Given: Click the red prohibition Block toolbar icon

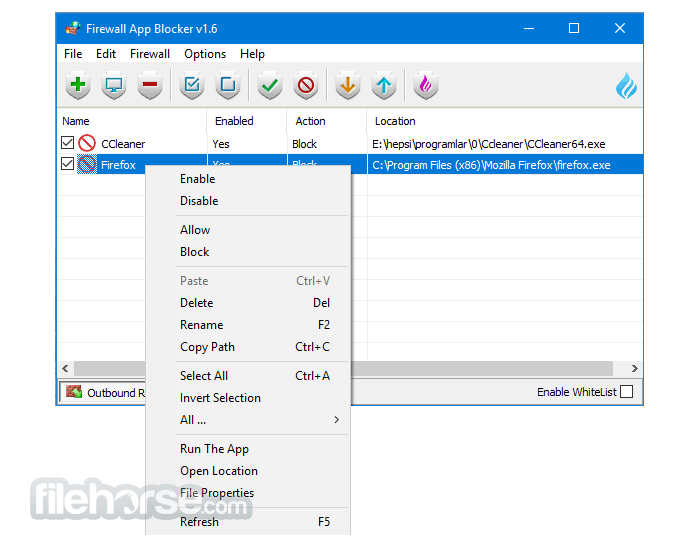Looking at the screenshot, I should [x=306, y=85].
